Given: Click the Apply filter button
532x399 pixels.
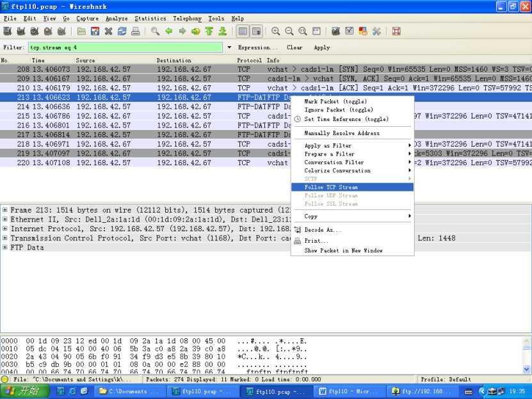Looking at the screenshot, I should coord(322,47).
